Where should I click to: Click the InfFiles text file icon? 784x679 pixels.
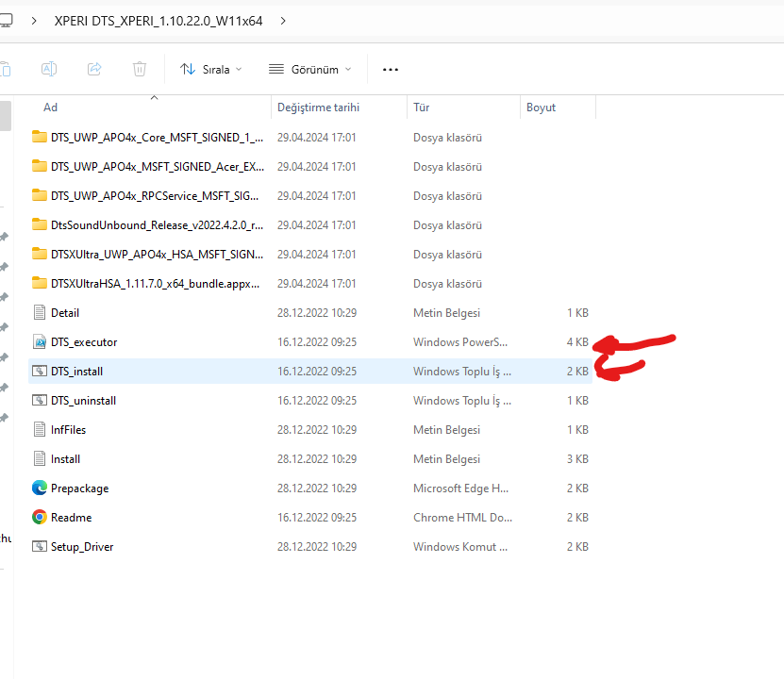click(40, 429)
